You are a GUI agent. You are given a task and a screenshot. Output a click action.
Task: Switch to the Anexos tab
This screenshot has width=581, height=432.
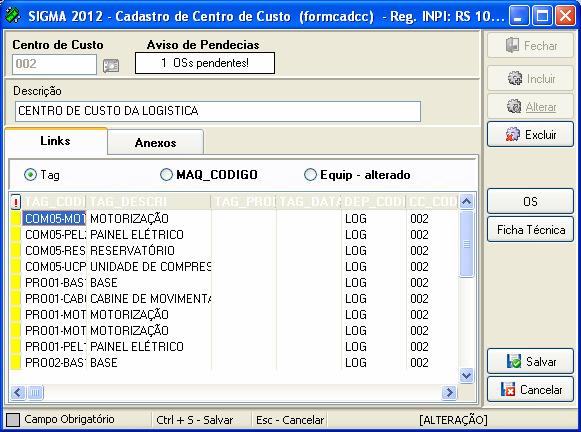click(156, 142)
